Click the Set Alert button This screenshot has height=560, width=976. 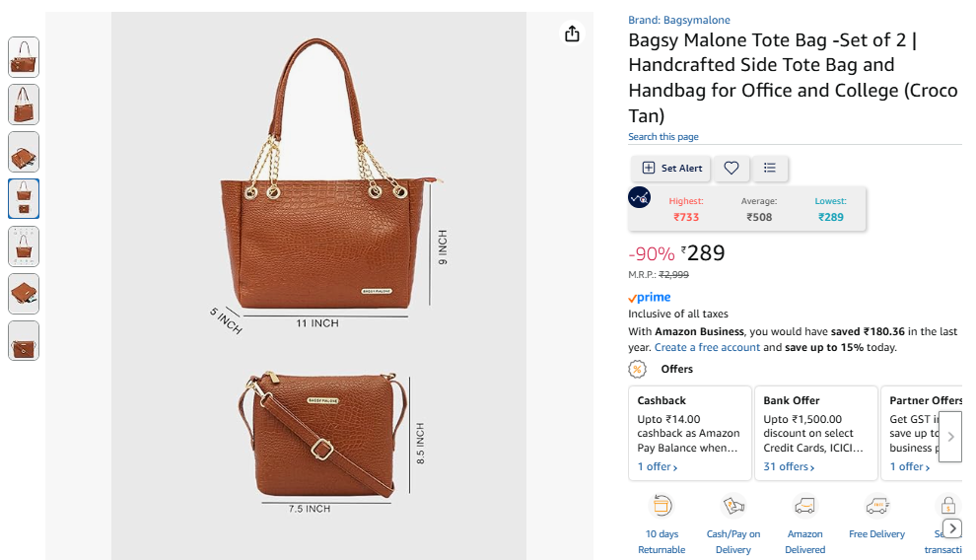(x=671, y=168)
